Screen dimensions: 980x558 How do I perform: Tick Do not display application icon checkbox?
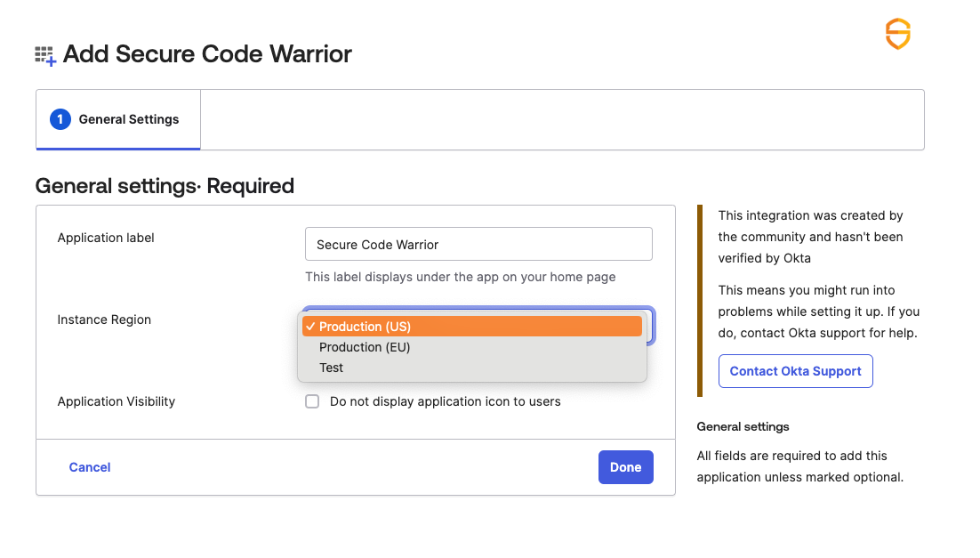(312, 401)
